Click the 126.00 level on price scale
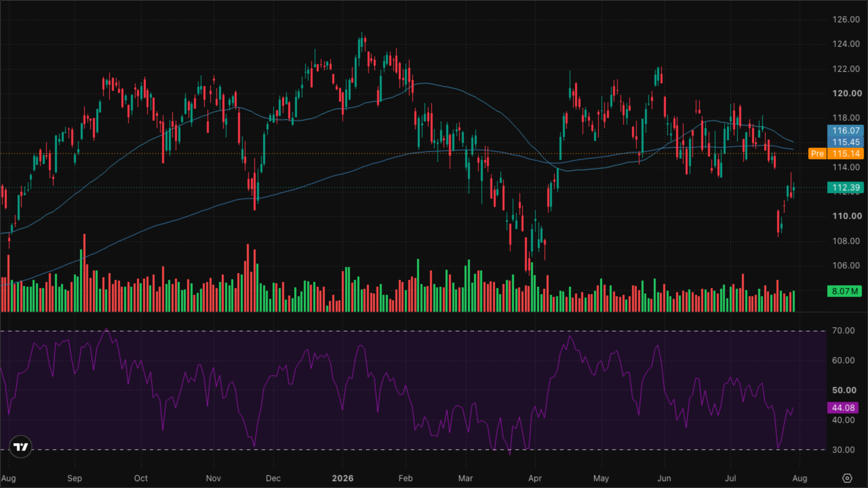The image size is (868, 488). [x=846, y=19]
